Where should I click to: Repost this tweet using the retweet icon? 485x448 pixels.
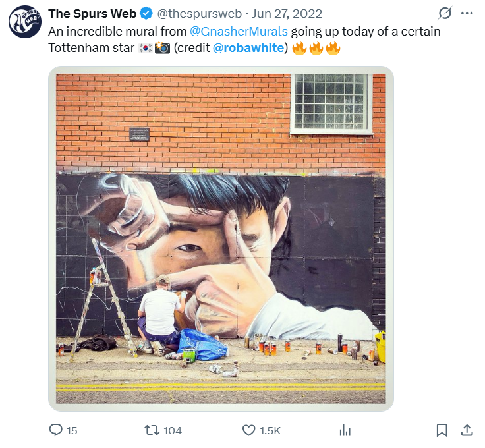[152, 430]
